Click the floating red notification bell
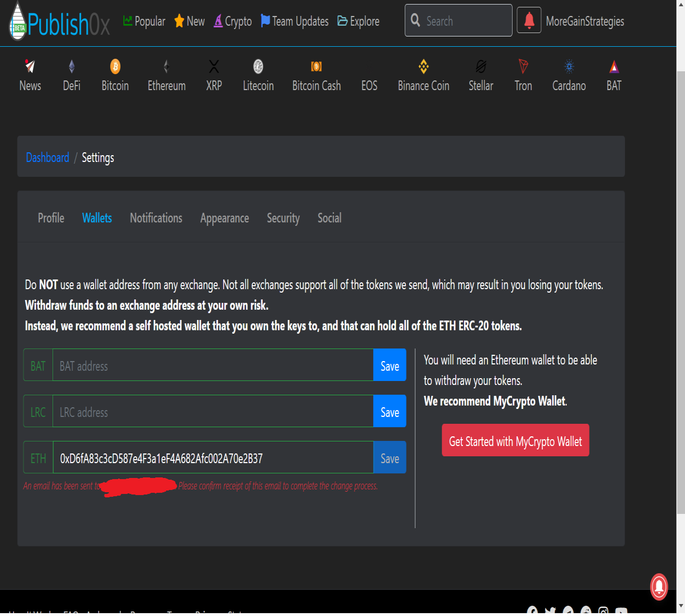Image resolution: width=685 pixels, height=616 pixels. point(659,586)
